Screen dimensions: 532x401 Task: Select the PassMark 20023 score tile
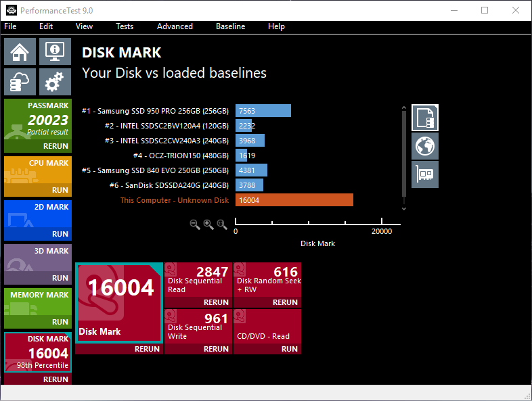38,119
